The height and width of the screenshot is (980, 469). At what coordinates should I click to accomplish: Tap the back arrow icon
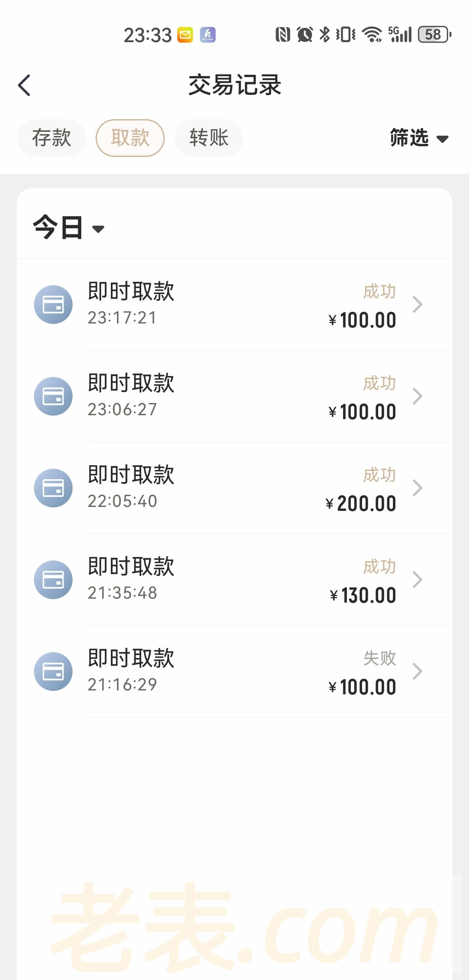point(24,85)
